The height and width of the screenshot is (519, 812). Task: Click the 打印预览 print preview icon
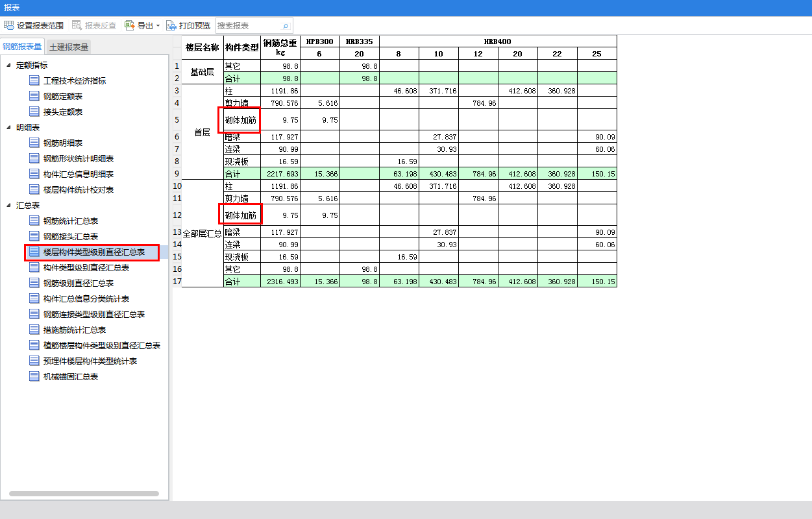(x=171, y=26)
